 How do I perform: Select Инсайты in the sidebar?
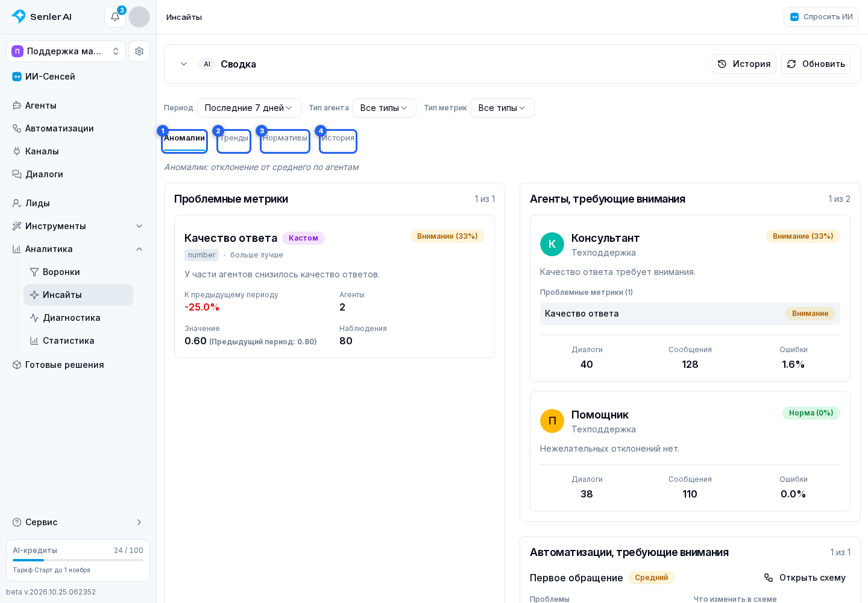tap(78, 295)
